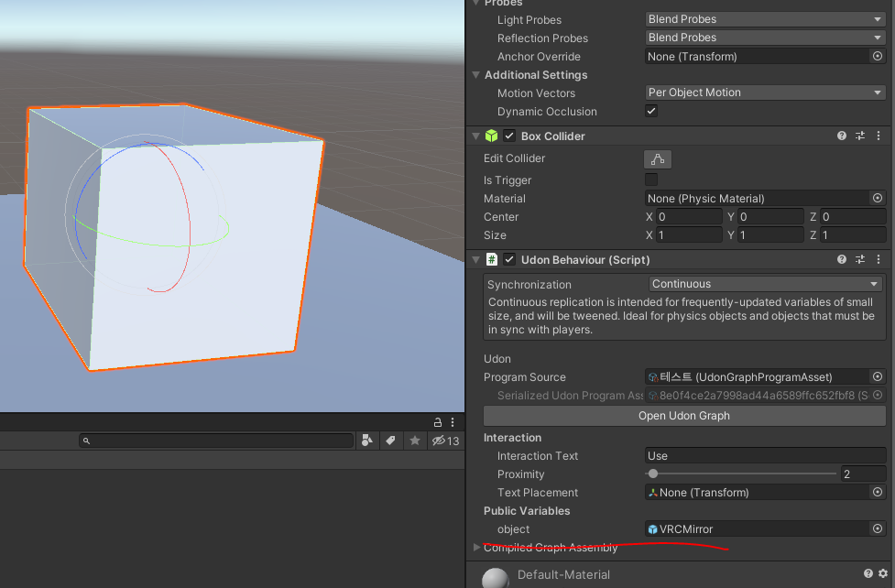Viewport: 895px width, 588px height.
Task: Open the Synchronization Continuous dropdown
Action: (x=766, y=284)
